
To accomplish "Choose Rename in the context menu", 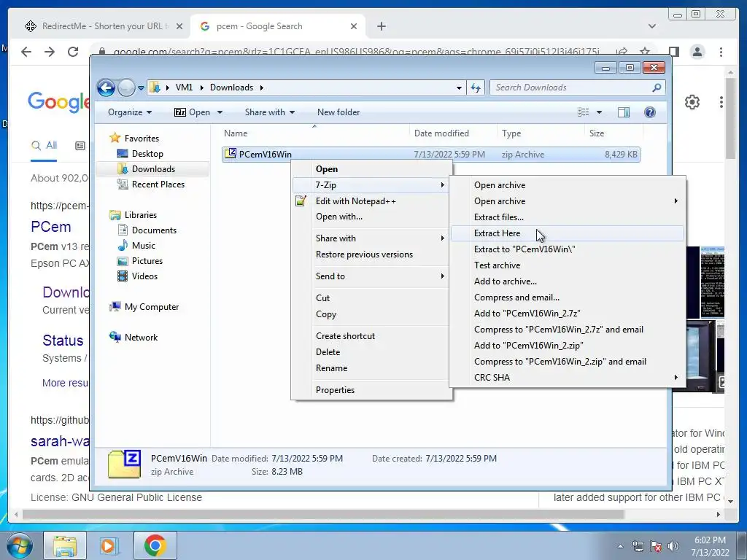I will click(371, 368).
